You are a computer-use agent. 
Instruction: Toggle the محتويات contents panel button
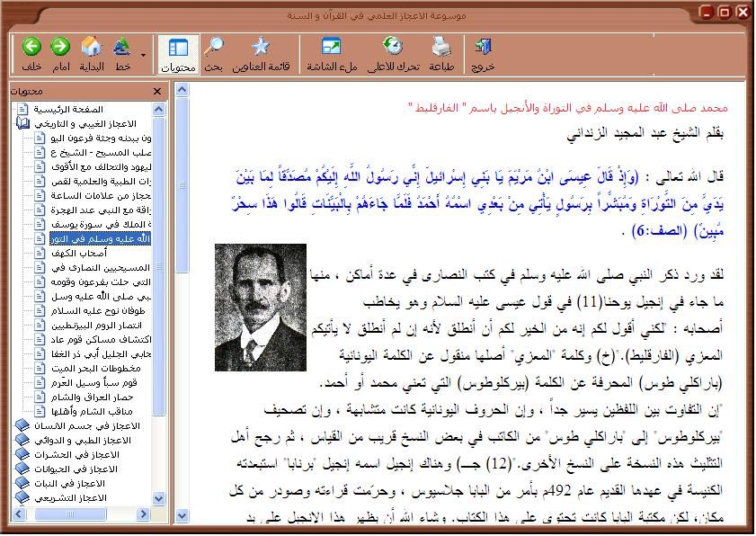coord(178,54)
